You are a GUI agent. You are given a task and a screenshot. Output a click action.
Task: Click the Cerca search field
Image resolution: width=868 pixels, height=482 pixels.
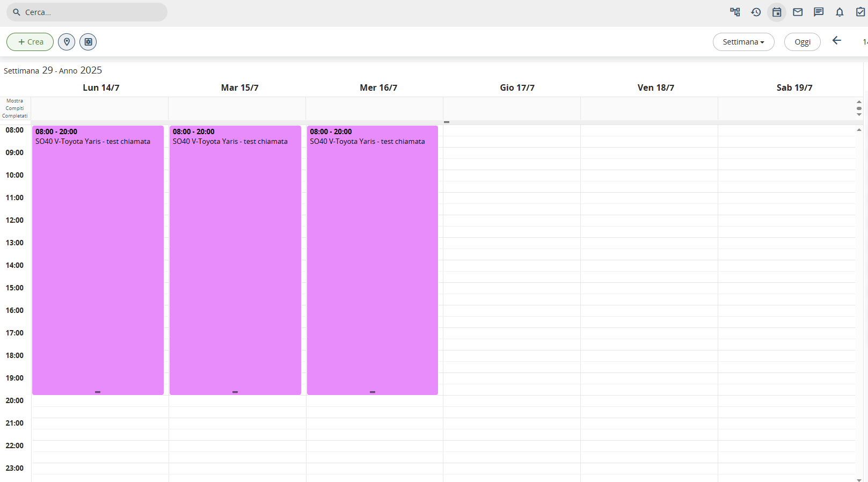tap(91, 12)
